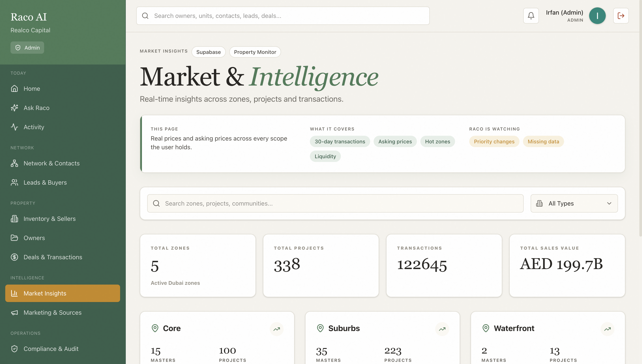Open the Waterfront zone card title
The width and height of the screenshot is (642, 364).
[x=514, y=328]
